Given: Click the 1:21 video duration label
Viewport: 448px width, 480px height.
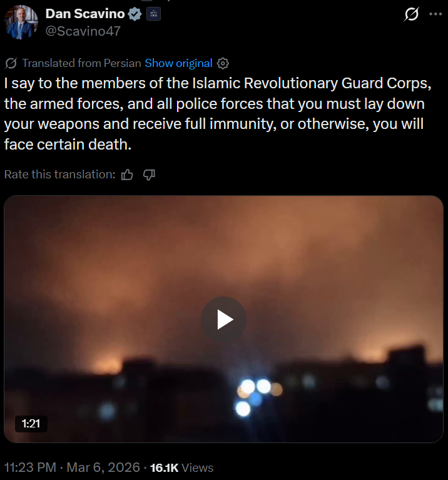Looking at the screenshot, I should pos(31,424).
